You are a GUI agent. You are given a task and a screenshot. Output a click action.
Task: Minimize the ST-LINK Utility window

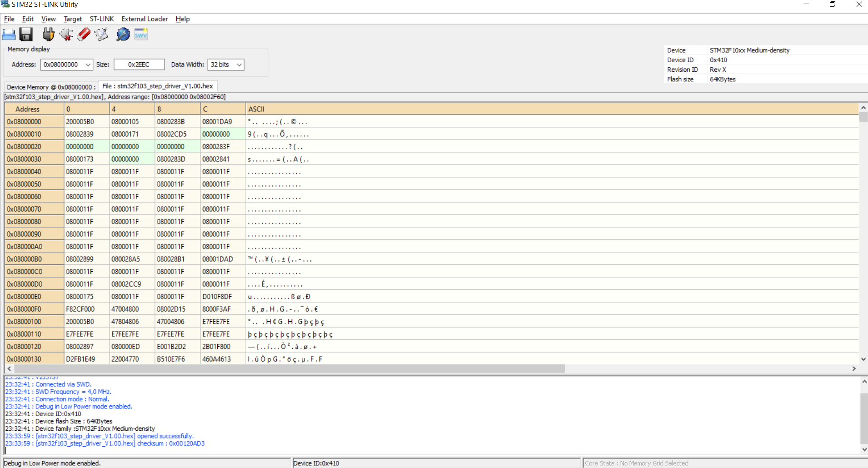point(806,5)
